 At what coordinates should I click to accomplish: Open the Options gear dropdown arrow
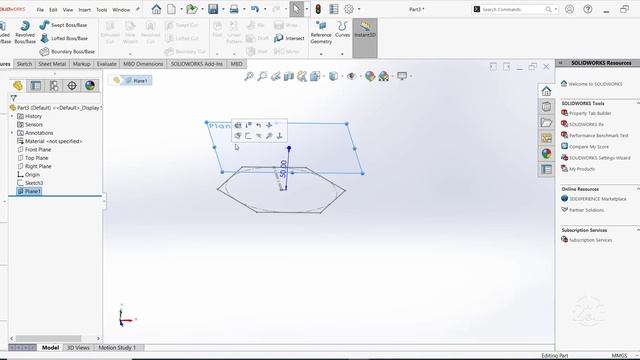point(359,9)
